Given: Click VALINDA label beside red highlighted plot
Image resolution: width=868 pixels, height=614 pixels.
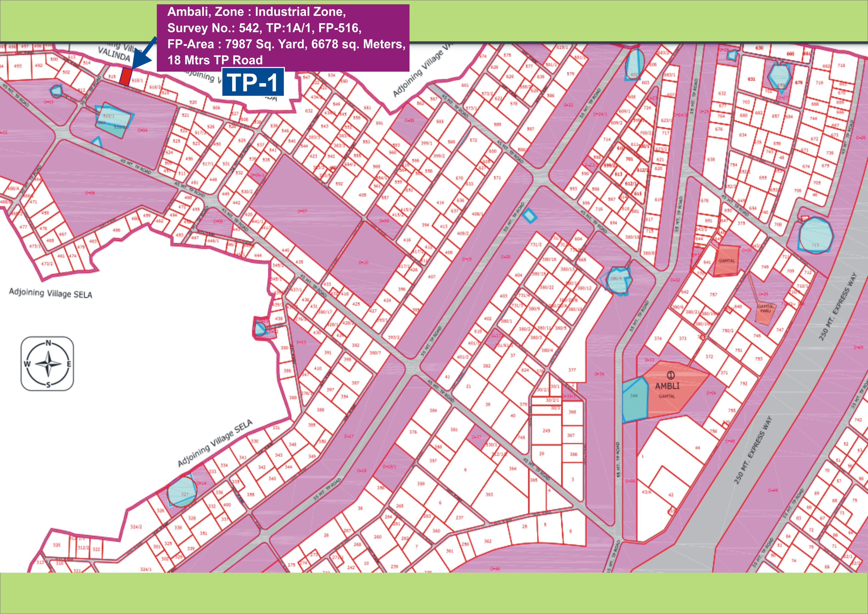Looking at the screenshot, I should point(114,54).
